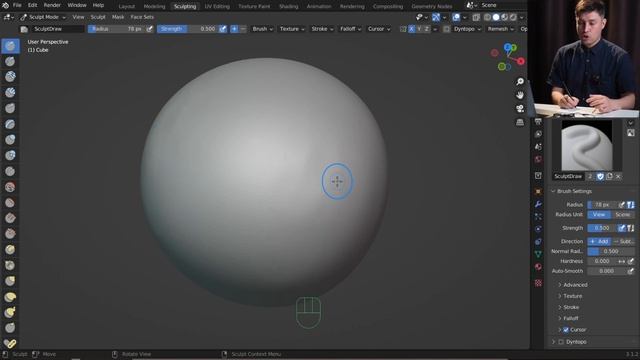Click the red X axis gizmo handle

click(521, 61)
